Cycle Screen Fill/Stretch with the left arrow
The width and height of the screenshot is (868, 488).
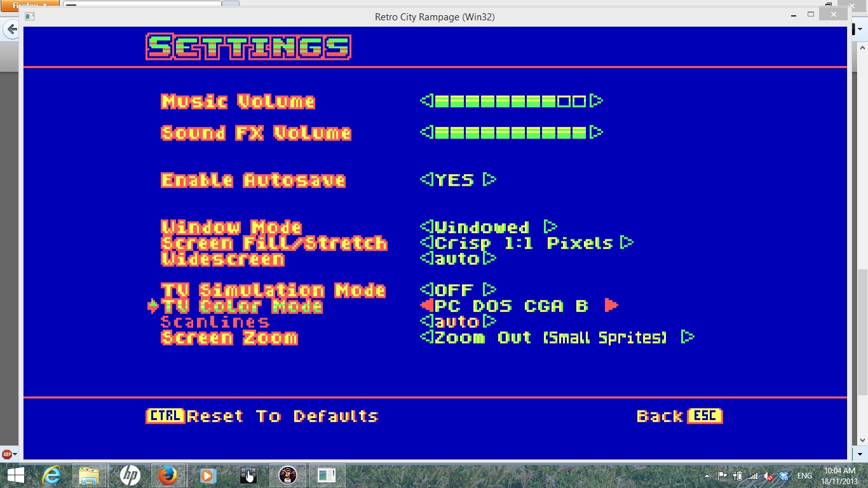[426, 243]
